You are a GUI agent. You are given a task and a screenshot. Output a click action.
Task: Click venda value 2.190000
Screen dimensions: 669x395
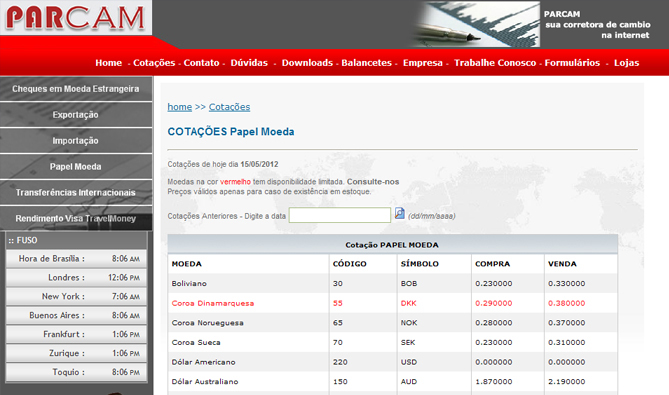point(567,382)
